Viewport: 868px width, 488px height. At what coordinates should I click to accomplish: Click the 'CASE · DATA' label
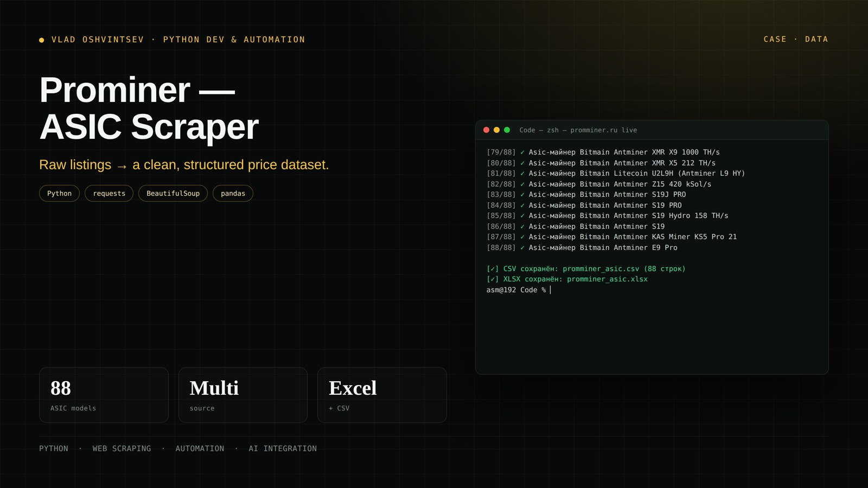click(x=796, y=39)
